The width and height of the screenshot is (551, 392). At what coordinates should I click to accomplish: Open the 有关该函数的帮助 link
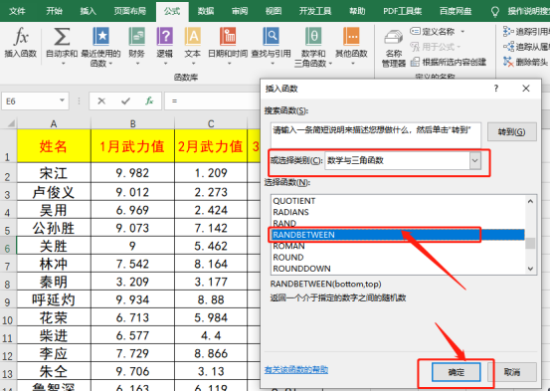[296, 370]
